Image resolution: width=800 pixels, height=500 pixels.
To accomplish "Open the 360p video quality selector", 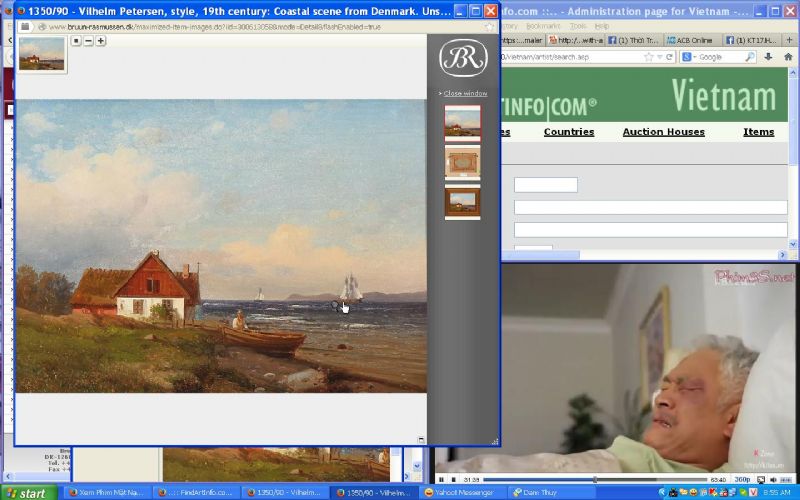I will (x=743, y=480).
